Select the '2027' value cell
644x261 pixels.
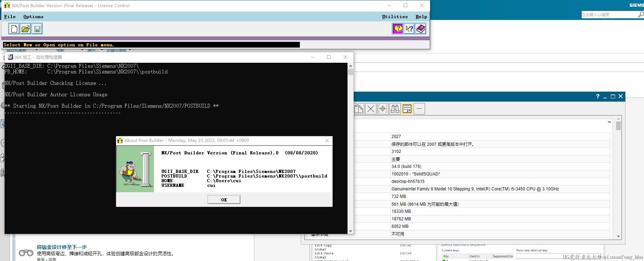[500, 137]
